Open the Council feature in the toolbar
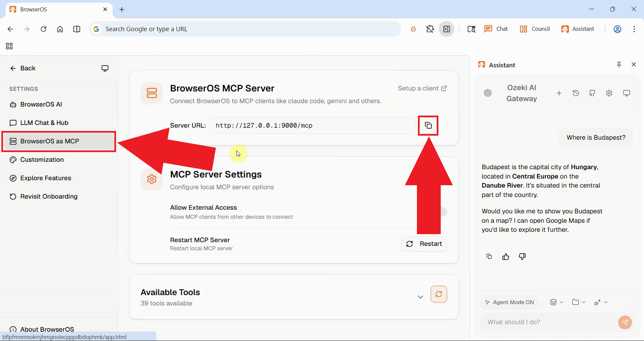Screen dimensions: 644x341 pyautogui.click(x=535, y=29)
